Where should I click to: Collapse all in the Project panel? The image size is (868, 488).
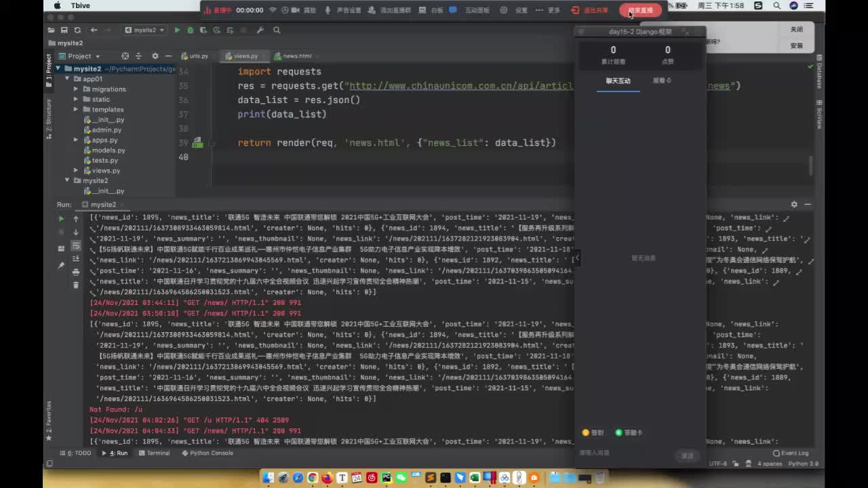[x=139, y=56]
